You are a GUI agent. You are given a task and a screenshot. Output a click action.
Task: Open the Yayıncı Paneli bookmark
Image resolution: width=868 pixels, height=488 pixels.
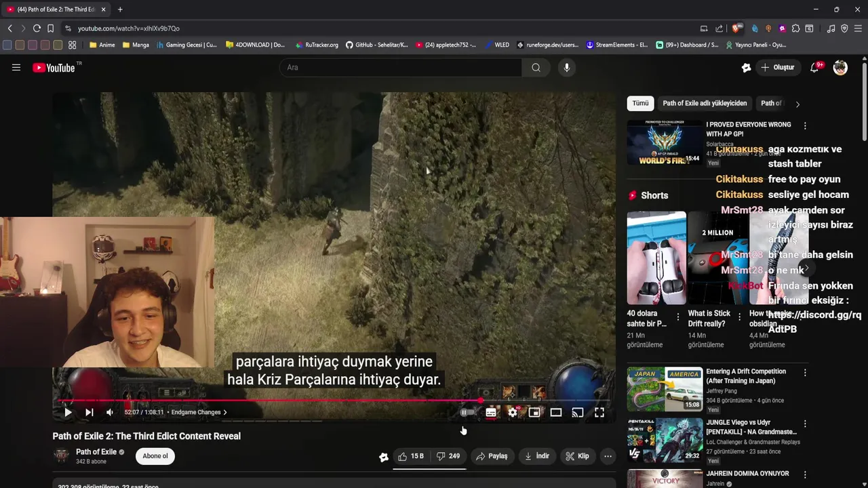click(756, 45)
